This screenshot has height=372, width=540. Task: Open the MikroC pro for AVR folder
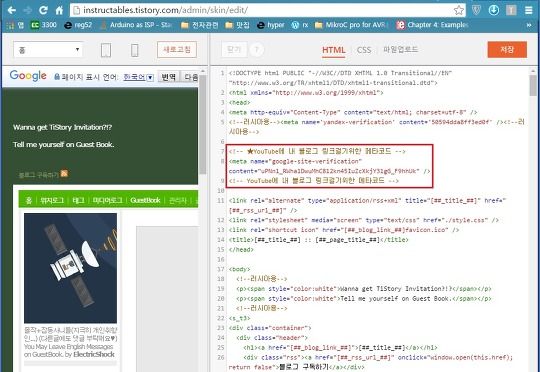[352, 25]
